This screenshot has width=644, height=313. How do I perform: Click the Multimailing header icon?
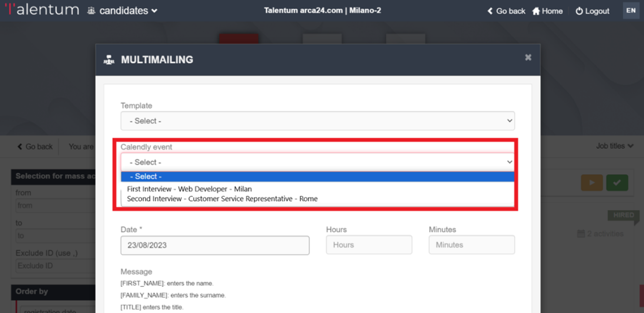109,60
